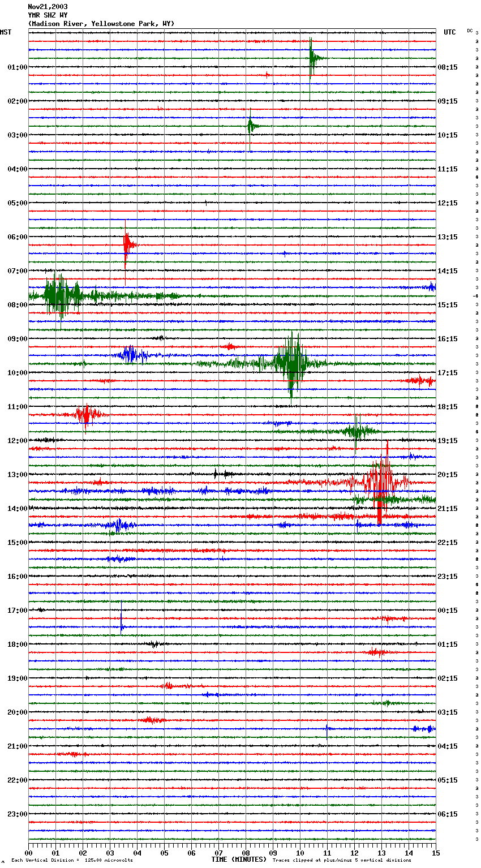Click the 20:15 UTC time label

pyautogui.click(x=448, y=475)
